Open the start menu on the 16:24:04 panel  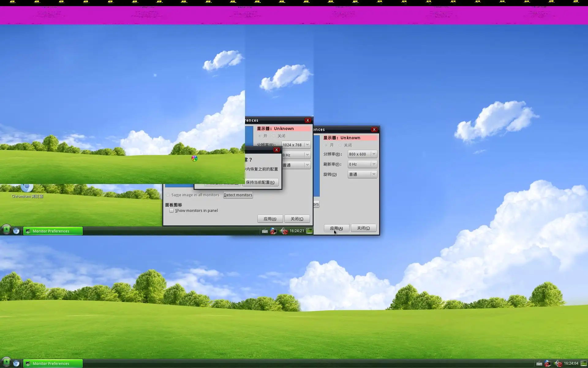click(6, 363)
